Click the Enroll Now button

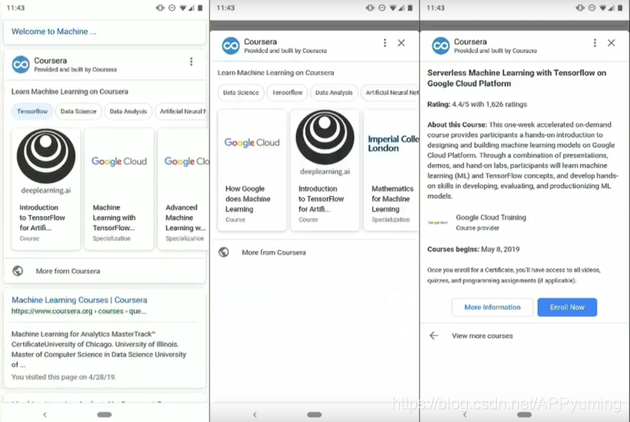click(567, 307)
